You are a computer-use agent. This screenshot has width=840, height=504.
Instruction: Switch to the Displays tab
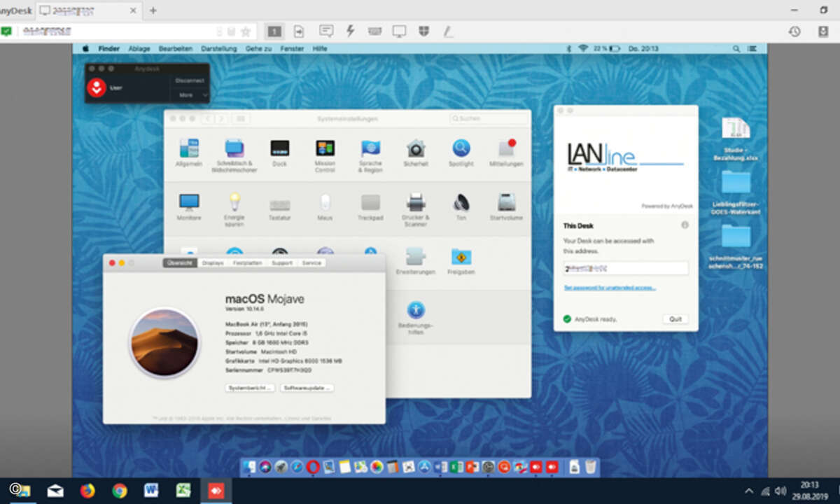(x=213, y=263)
